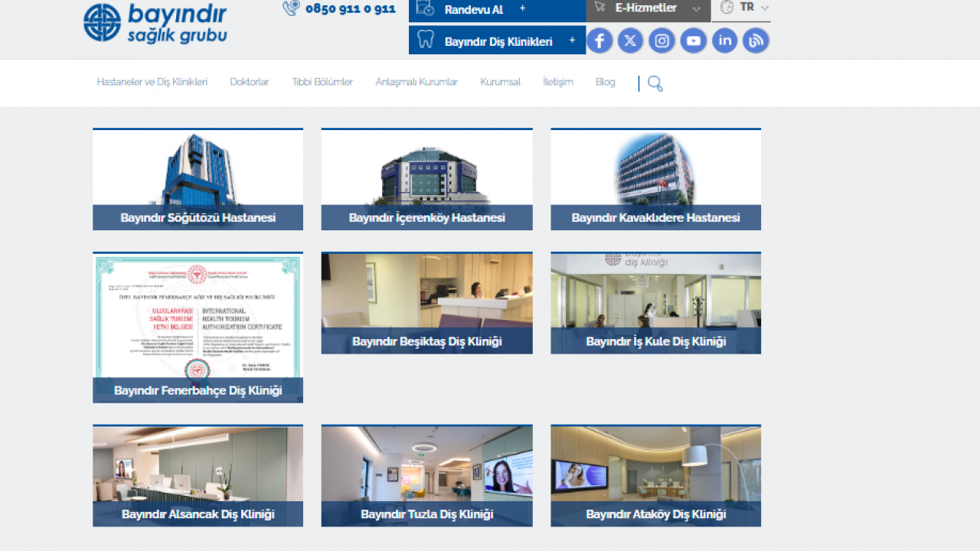Go to Tıbbi Bölümler menu

322,82
